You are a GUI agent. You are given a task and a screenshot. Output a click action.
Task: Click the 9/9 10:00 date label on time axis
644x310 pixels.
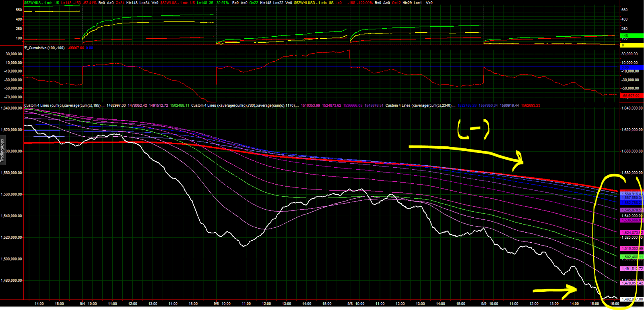pyautogui.click(x=489, y=304)
